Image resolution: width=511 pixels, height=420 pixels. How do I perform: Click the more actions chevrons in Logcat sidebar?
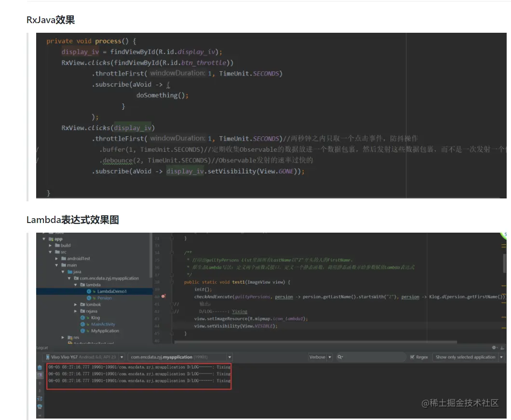pos(40,415)
